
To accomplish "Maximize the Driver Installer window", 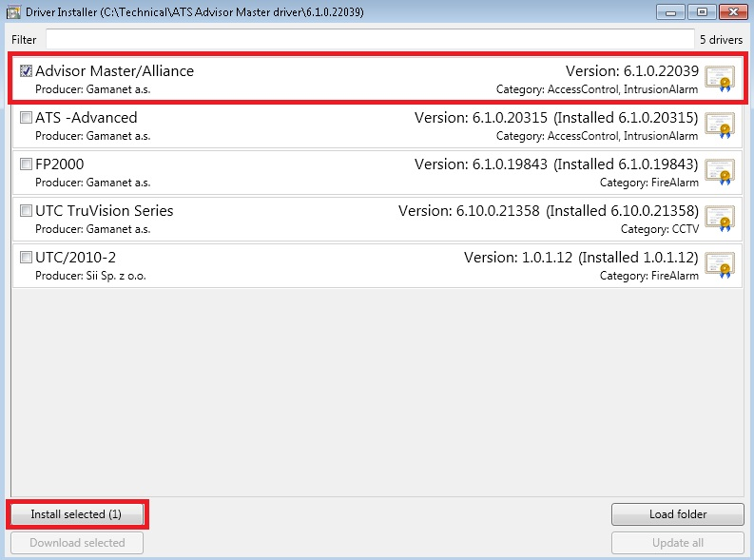I will [x=702, y=12].
